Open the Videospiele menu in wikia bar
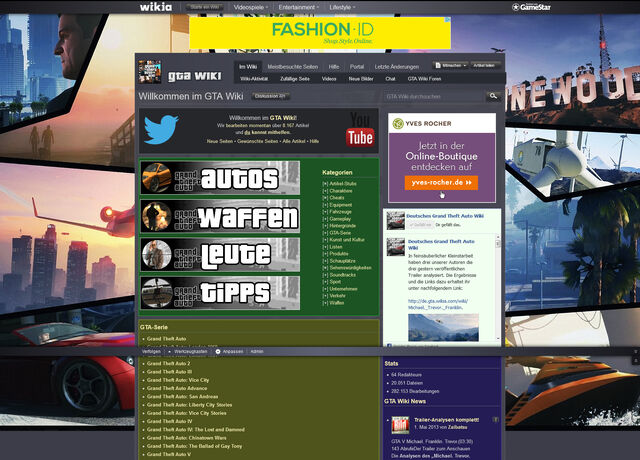 point(251,7)
